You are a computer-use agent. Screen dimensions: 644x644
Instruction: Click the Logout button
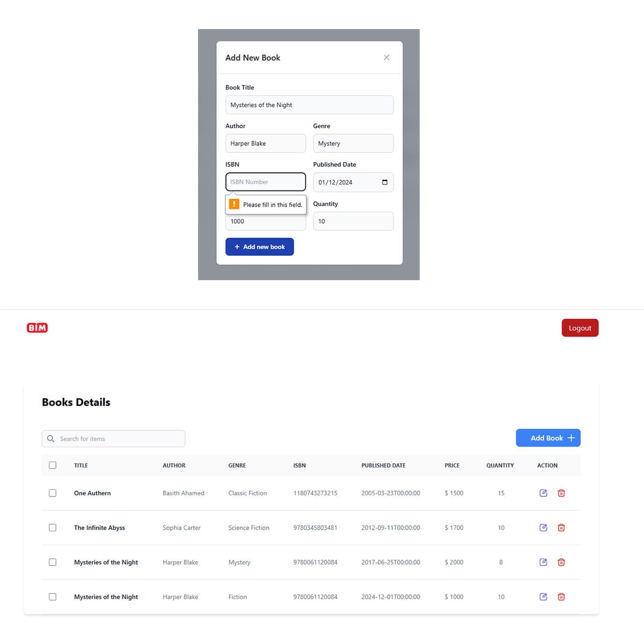pyautogui.click(x=580, y=327)
